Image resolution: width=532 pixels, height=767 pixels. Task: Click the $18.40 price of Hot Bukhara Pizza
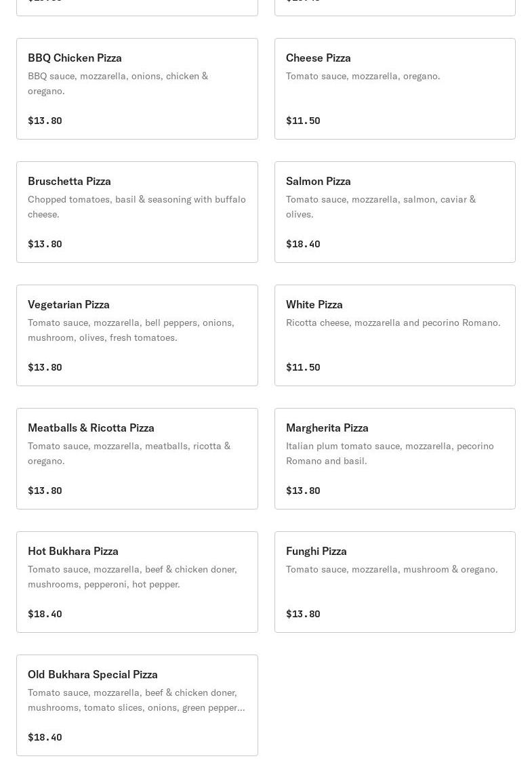pos(45,614)
